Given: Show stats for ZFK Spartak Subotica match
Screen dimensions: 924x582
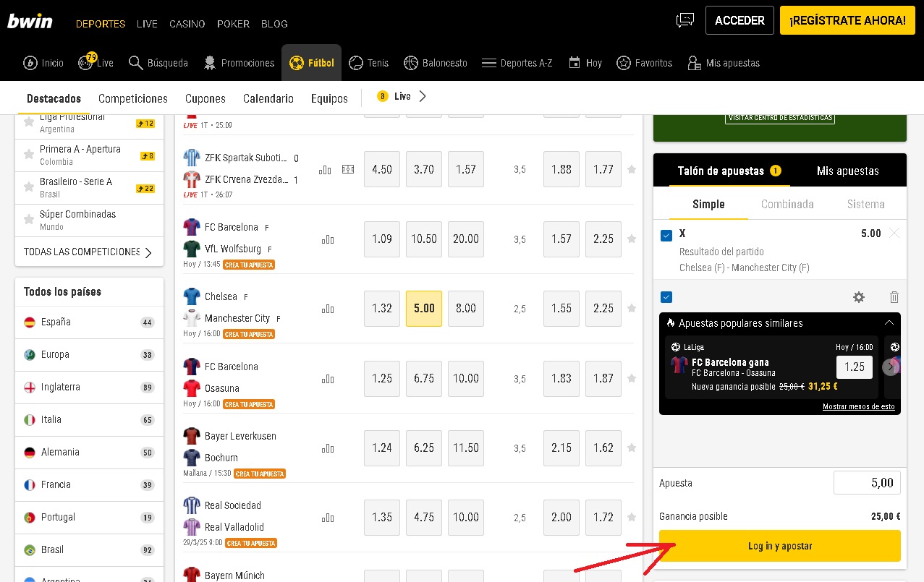Looking at the screenshot, I should [x=326, y=170].
